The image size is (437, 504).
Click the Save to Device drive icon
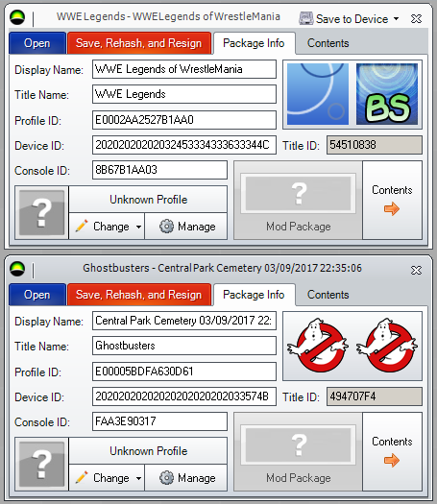[x=306, y=18]
